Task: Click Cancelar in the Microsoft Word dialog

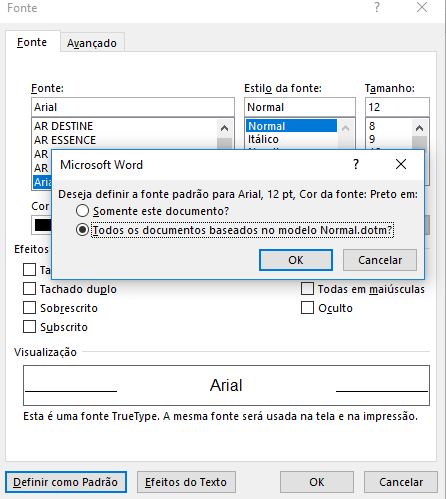Action: [x=380, y=260]
